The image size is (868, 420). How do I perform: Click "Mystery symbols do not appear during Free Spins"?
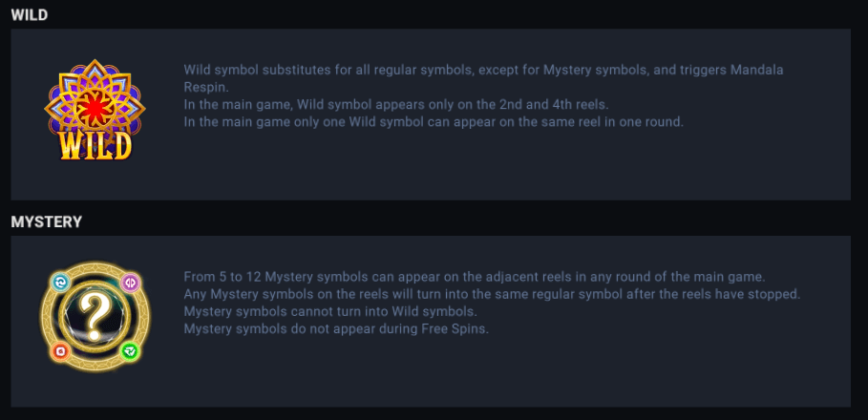point(336,329)
